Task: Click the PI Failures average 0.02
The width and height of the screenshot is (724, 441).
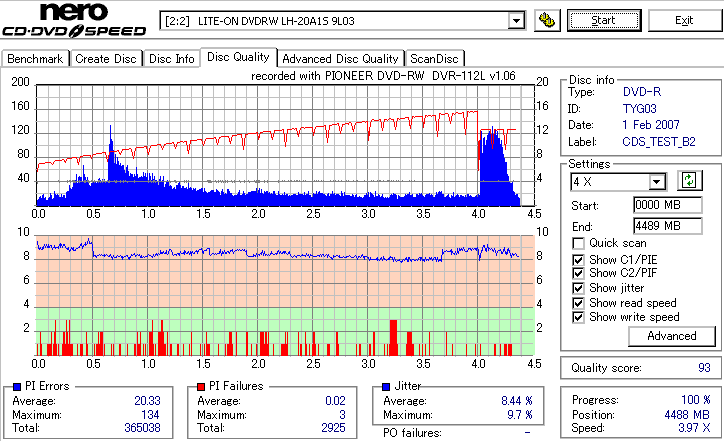Action: [335, 401]
